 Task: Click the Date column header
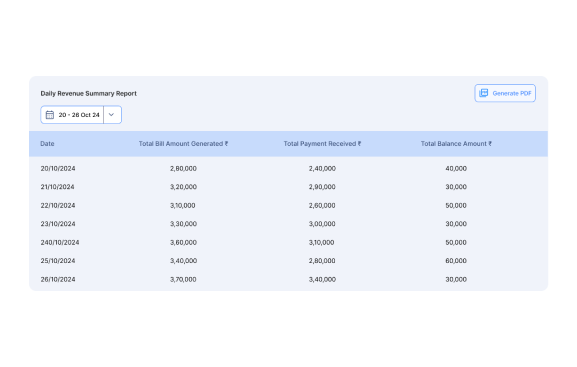[47, 144]
